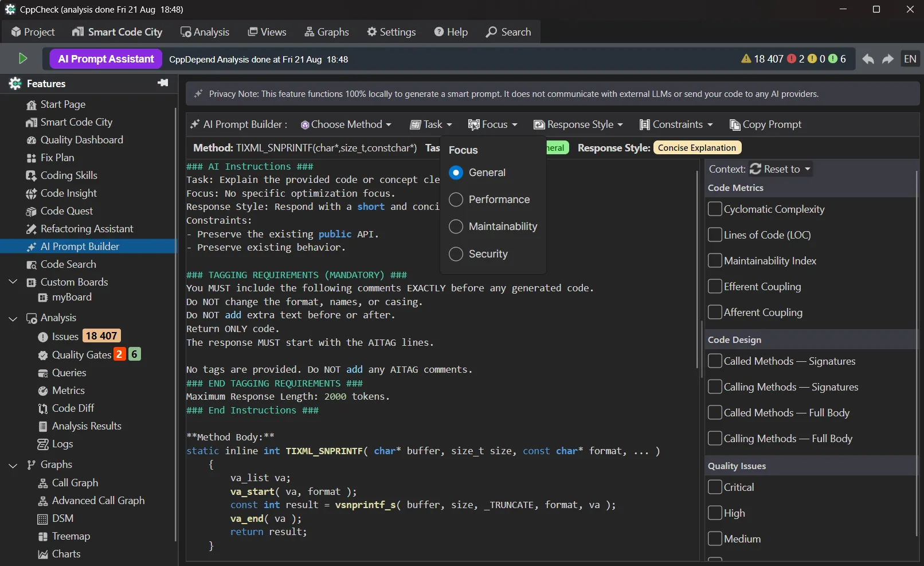Open Logs
This screenshot has height=566, width=924.
pos(55,444)
